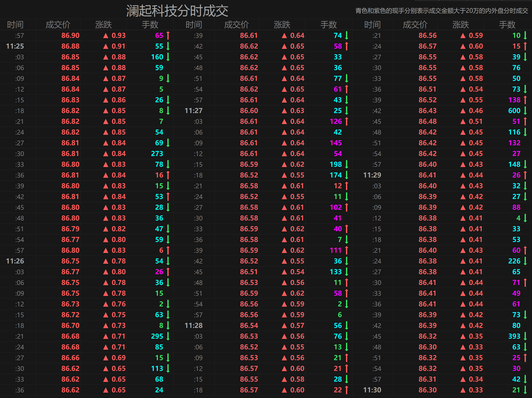Click the 手数 value 160

[157, 57]
